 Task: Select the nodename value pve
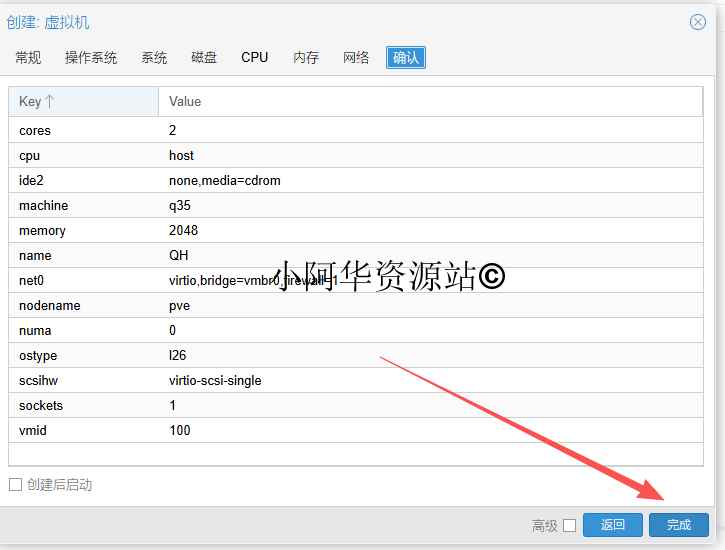point(179,306)
